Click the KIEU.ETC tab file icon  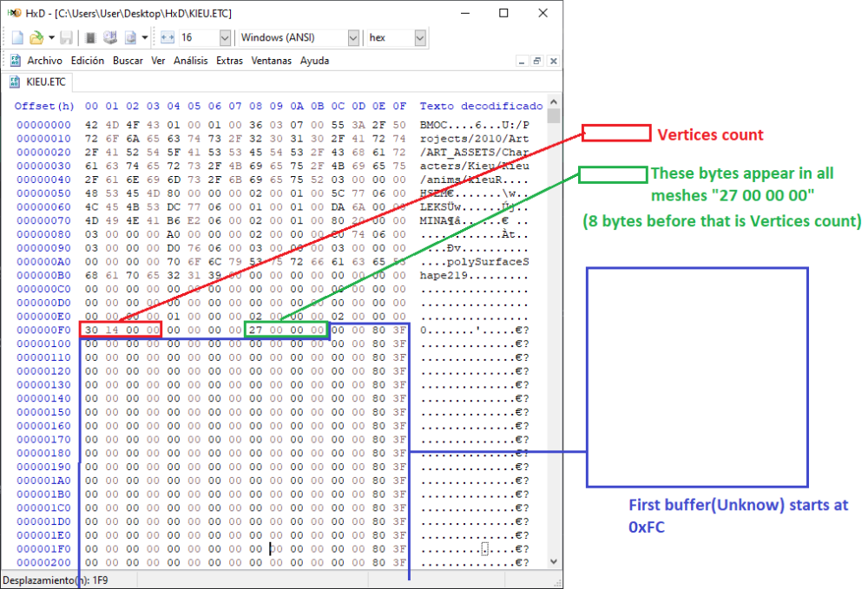coord(15,82)
